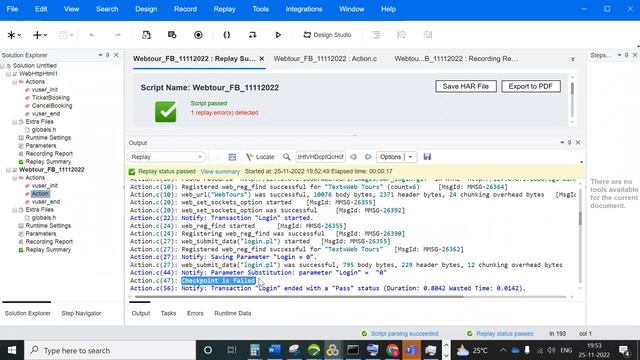Image resolution: width=640 pixels, height=360 pixels.
Task: Click the output vertical scrollbar
Action: coord(580,218)
